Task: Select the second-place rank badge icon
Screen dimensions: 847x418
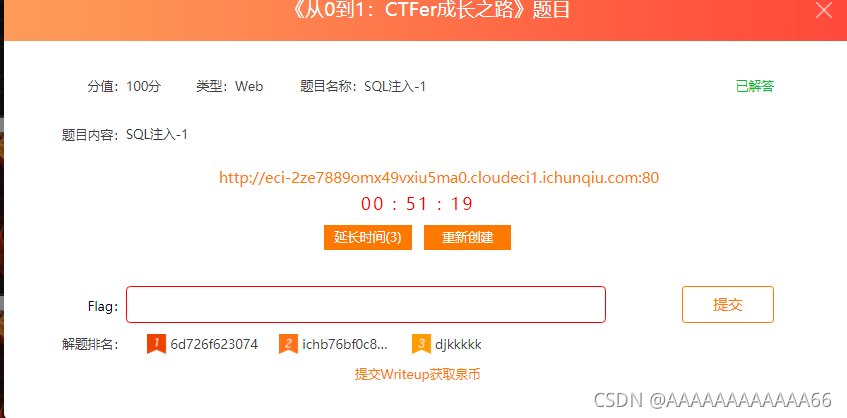Action: [x=288, y=344]
